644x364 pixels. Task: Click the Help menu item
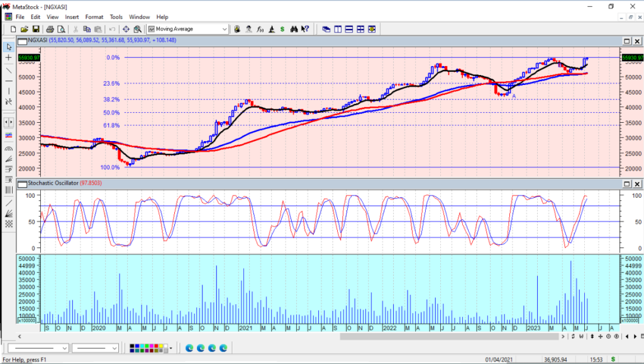coord(162,17)
